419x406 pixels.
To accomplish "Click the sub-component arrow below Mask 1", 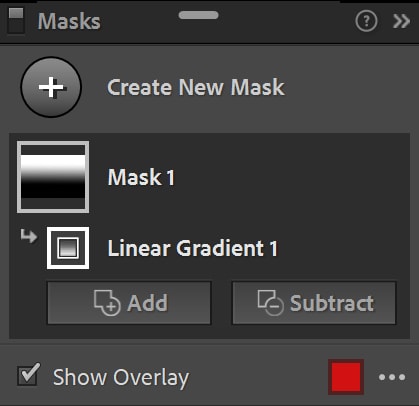I will pyautogui.click(x=29, y=236).
